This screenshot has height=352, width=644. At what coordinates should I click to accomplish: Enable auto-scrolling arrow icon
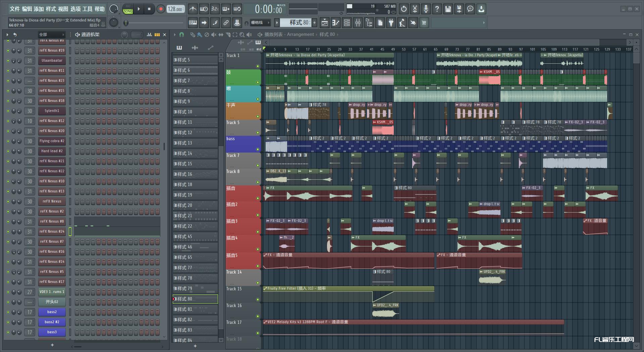click(204, 23)
